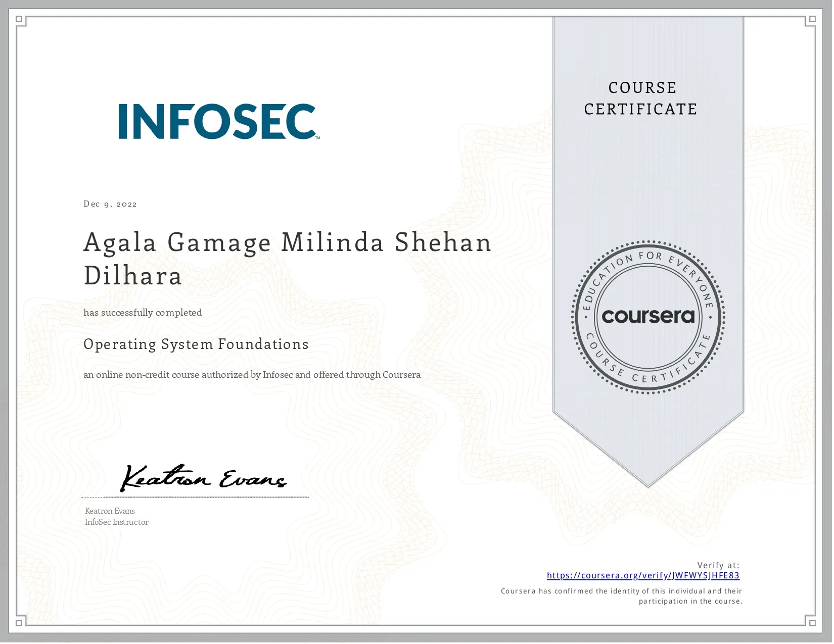Click the Coursera seal emblem
The width and height of the screenshot is (834, 644).
point(648,317)
